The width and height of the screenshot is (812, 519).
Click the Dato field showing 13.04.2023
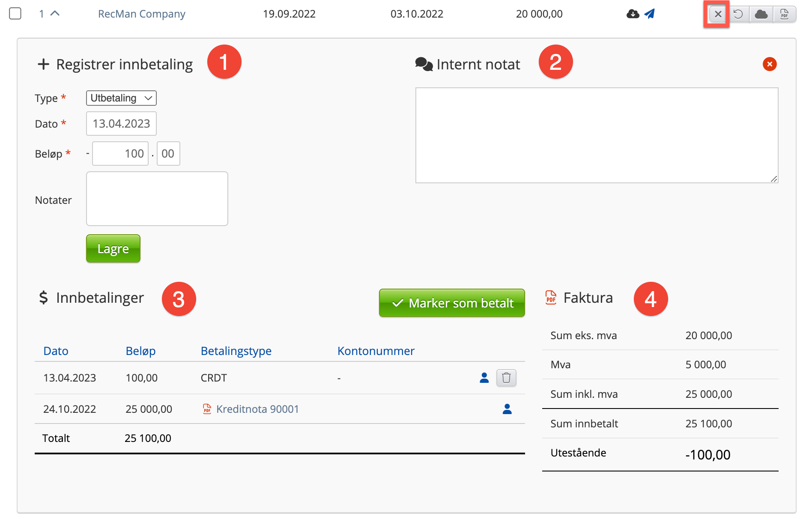coord(121,124)
